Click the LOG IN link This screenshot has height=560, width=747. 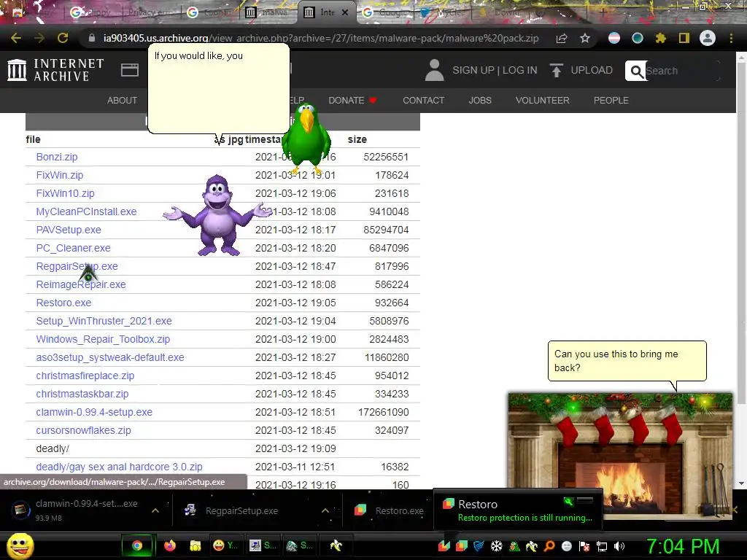tap(519, 71)
